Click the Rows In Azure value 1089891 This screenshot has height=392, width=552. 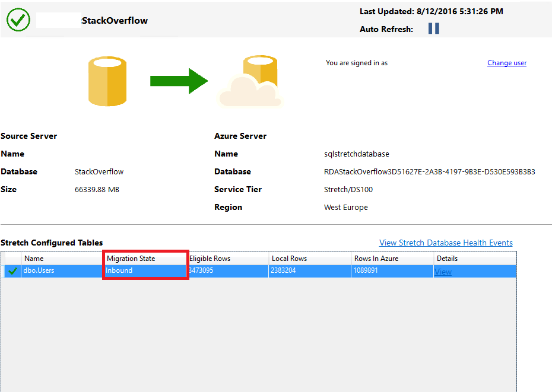click(x=366, y=270)
